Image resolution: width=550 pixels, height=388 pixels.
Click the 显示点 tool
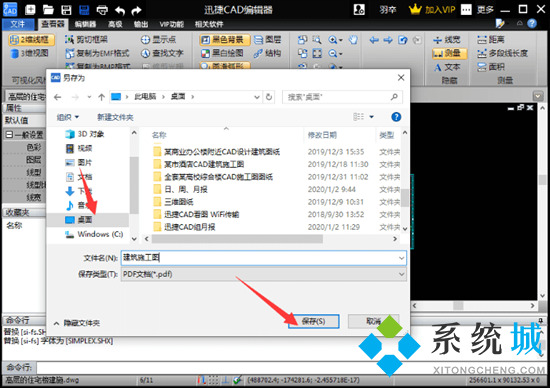(158, 40)
